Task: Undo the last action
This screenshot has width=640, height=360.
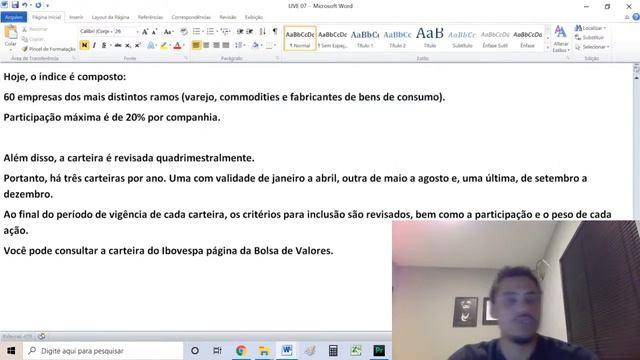Action: click(x=25, y=5)
